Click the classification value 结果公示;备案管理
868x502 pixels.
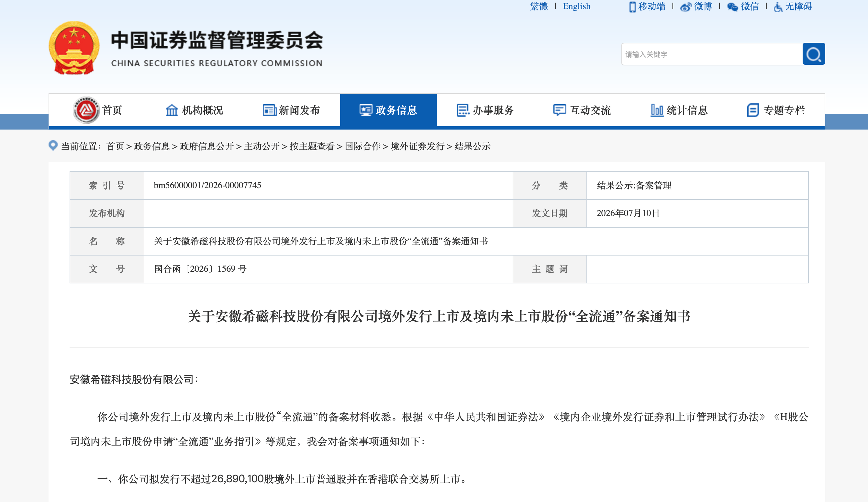click(634, 186)
